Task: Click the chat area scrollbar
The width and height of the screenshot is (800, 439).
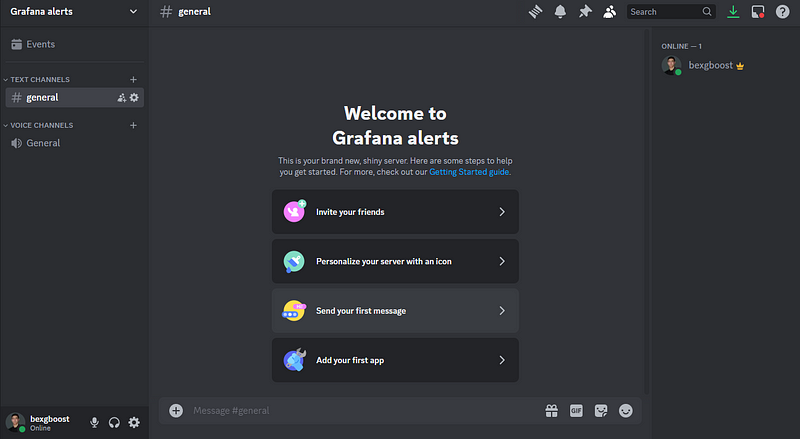Action: [647, 212]
